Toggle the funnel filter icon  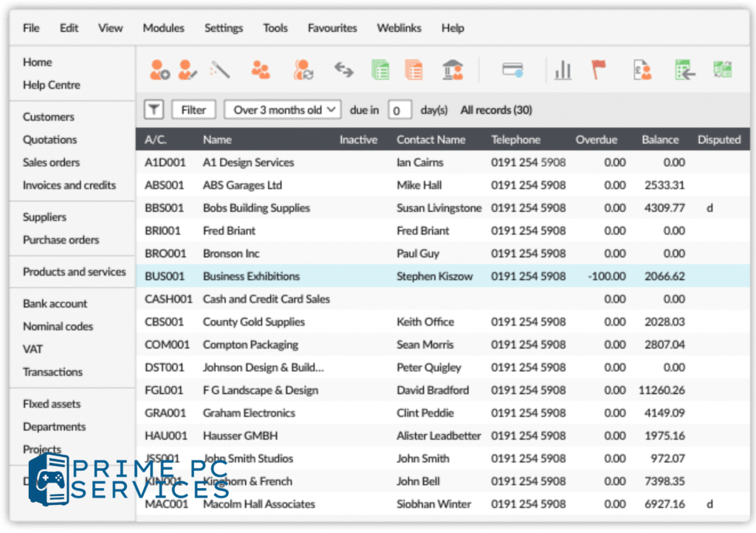pos(153,110)
